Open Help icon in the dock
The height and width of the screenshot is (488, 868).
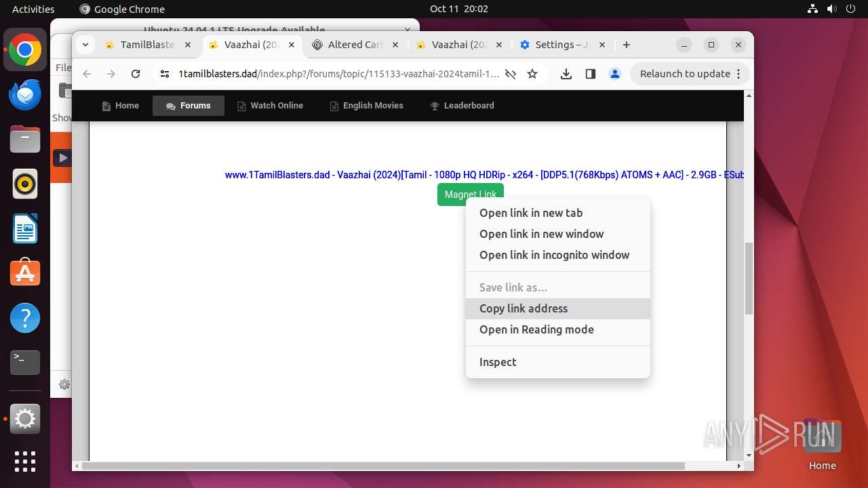[x=25, y=318]
